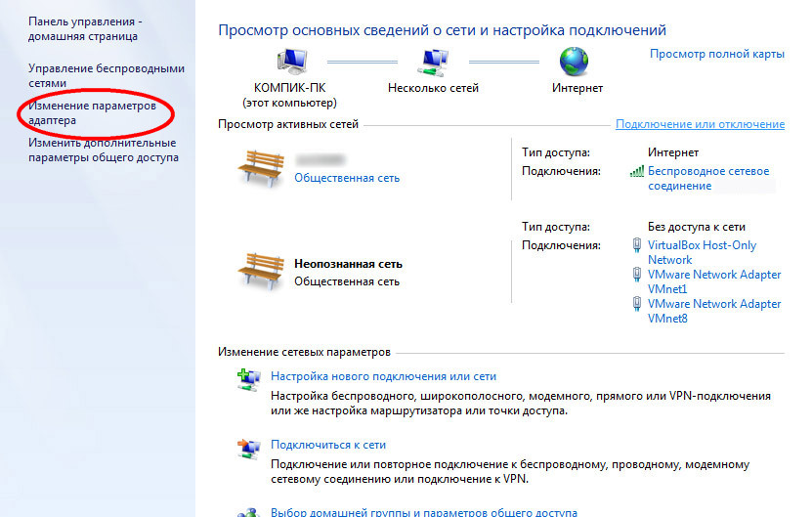Click Настройка нового подключения или сети

coord(383,376)
